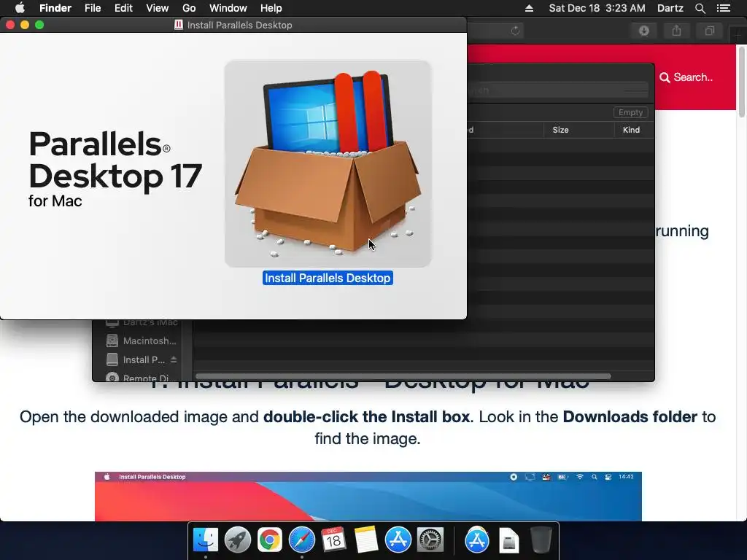
Task: Click the Empty button in Trash window
Action: tap(630, 112)
